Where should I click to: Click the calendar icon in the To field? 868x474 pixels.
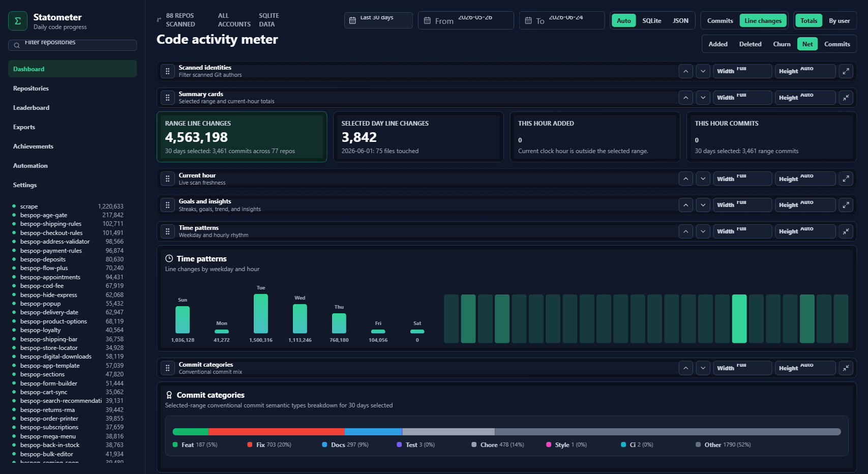(528, 21)
